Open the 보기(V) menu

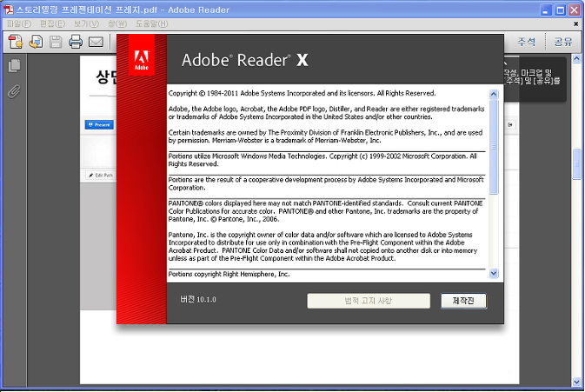pyautogui.click(x=86, y=23)
